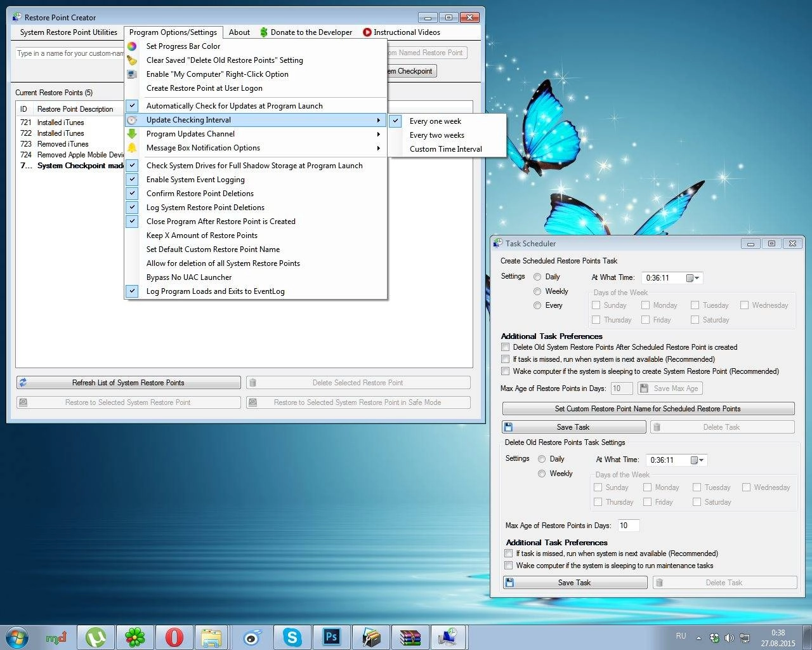Open uTorrent from the taskbar
The height and width of the screenshot is (650, 812).
pos(96,637)
